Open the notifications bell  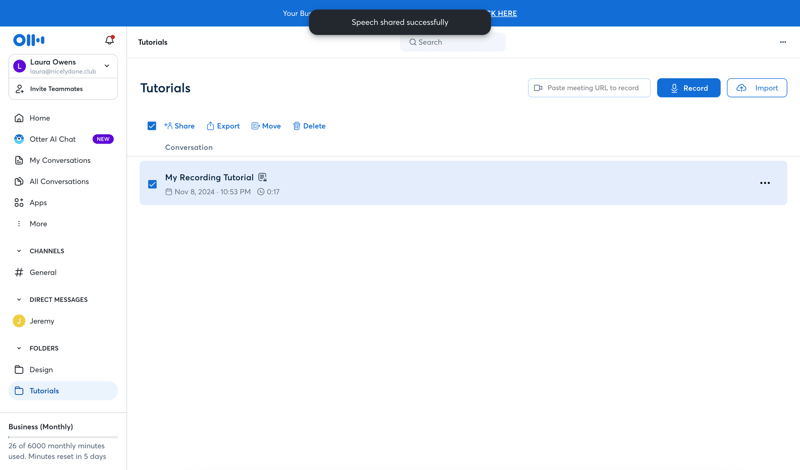110,40
